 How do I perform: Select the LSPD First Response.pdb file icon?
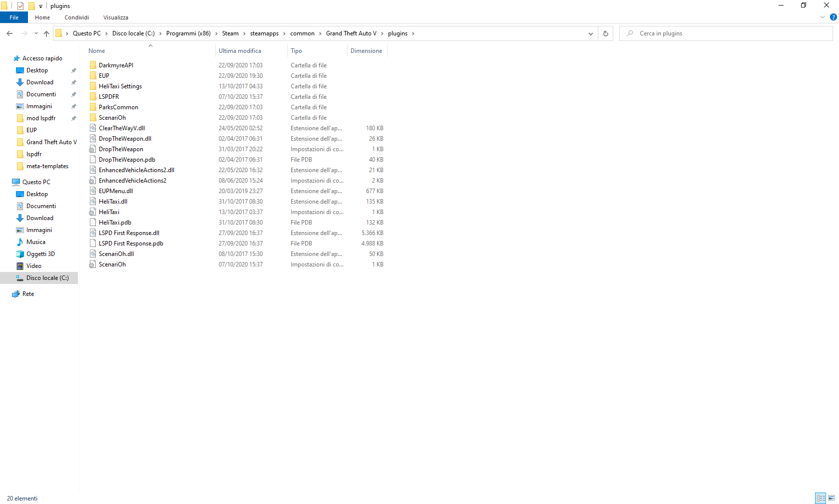93,244
